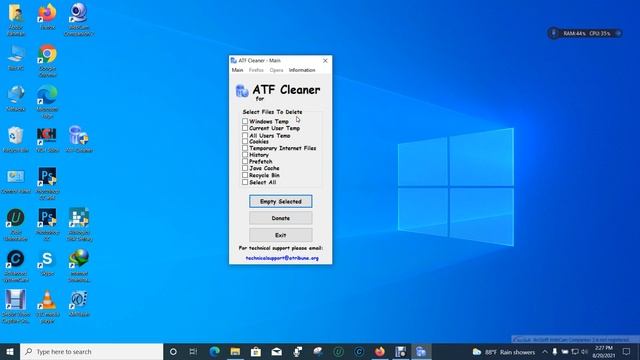Check Temporary Internet Files

coord(245,148)
